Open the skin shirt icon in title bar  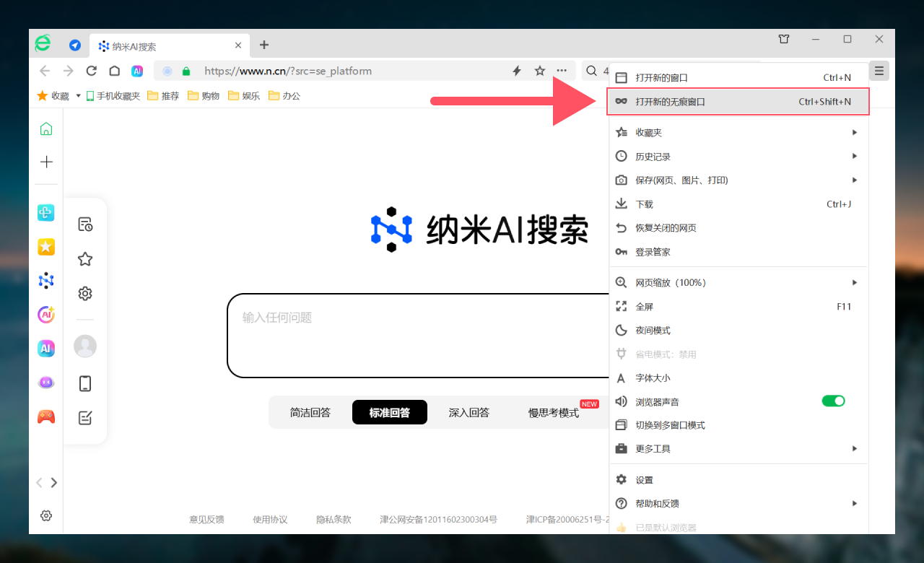[784, 39]
